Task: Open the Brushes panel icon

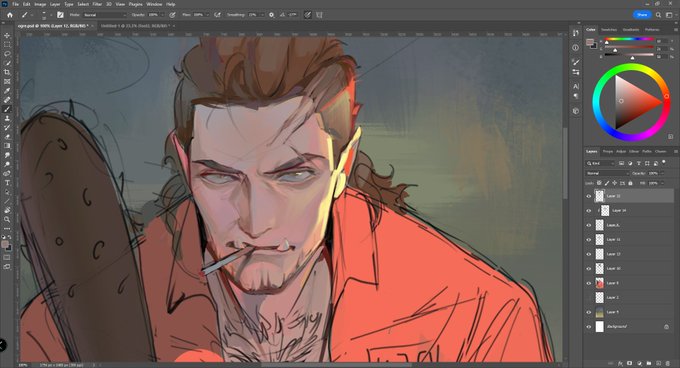Action: 575,62
